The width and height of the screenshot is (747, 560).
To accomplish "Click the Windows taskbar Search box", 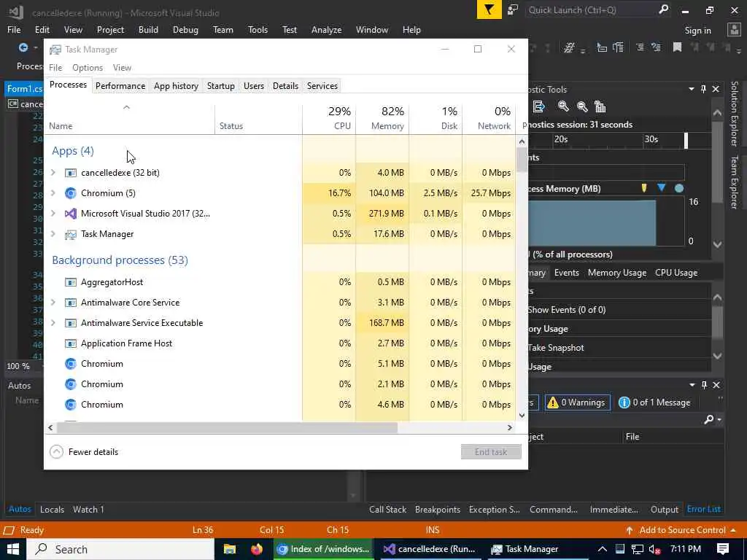I will coord(120,549).
